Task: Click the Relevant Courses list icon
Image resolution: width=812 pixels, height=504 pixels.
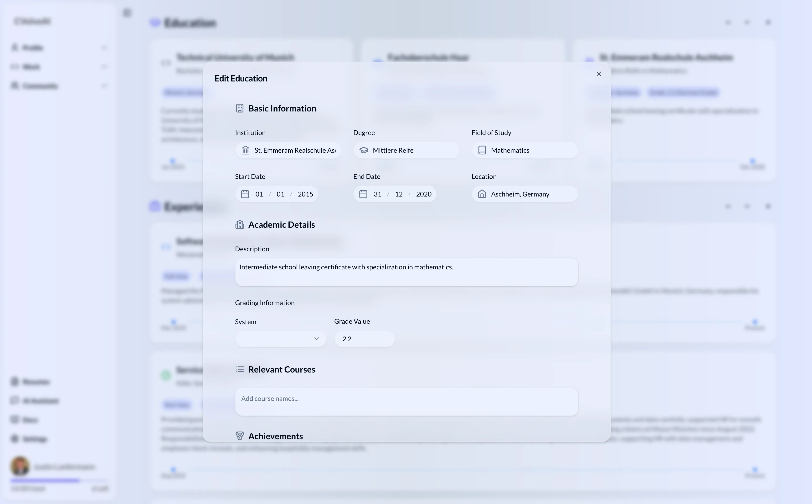Action: pos(240,369)
